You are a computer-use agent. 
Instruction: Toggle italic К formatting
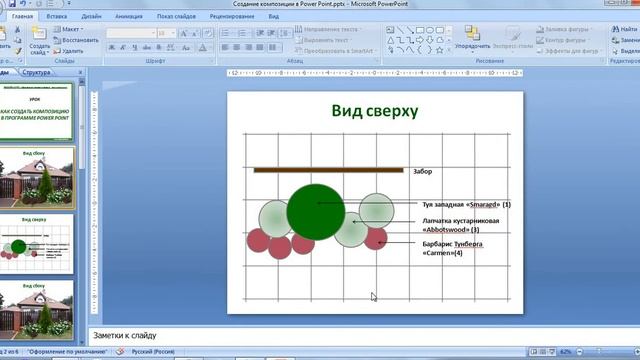(x=123, y=48)
